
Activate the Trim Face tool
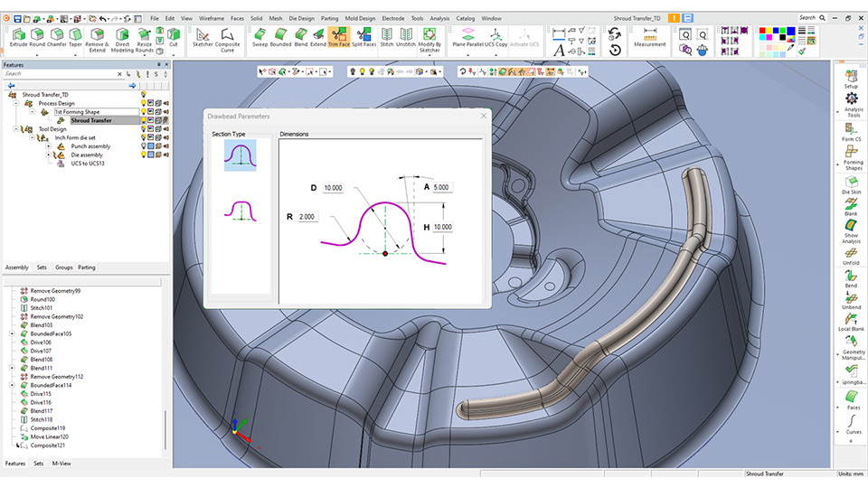tap(339, 37)
